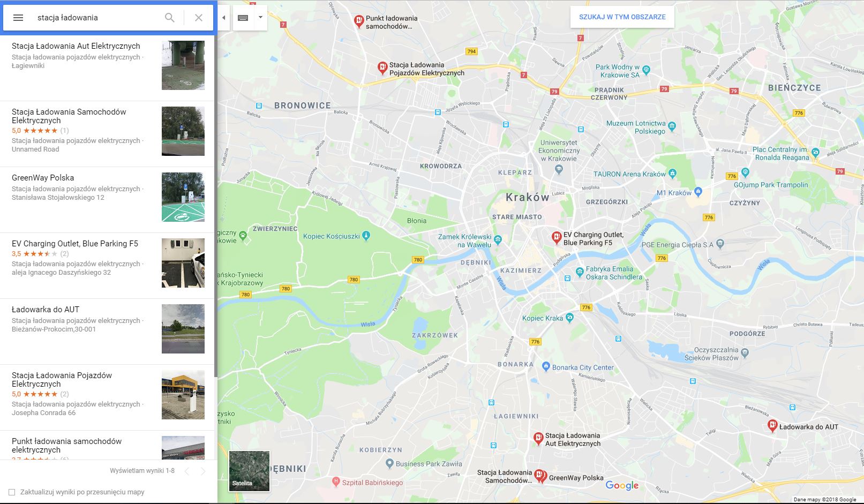Click Park Wodny w Krakowie marker
This screenshot has height=504, width=864.
point(646,69)
